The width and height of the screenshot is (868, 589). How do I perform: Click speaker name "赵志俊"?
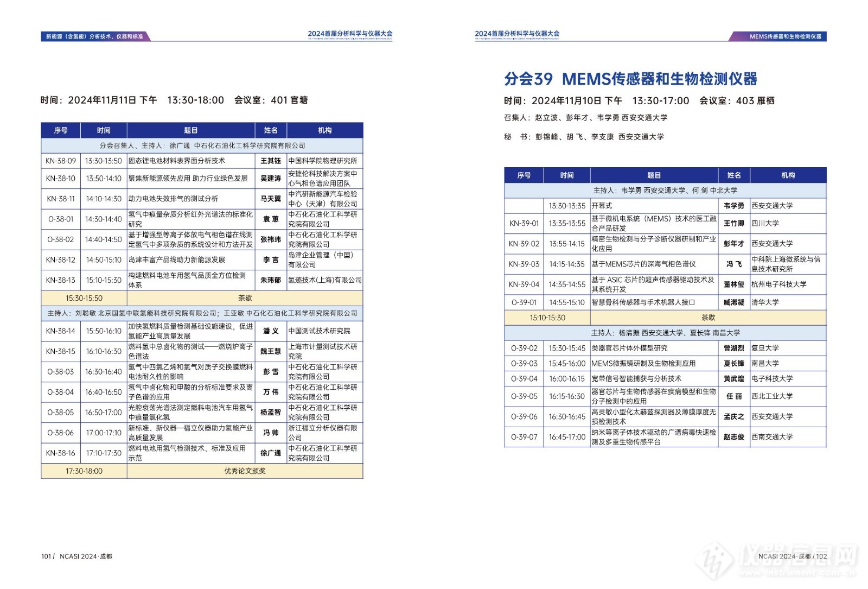point(734,437)
